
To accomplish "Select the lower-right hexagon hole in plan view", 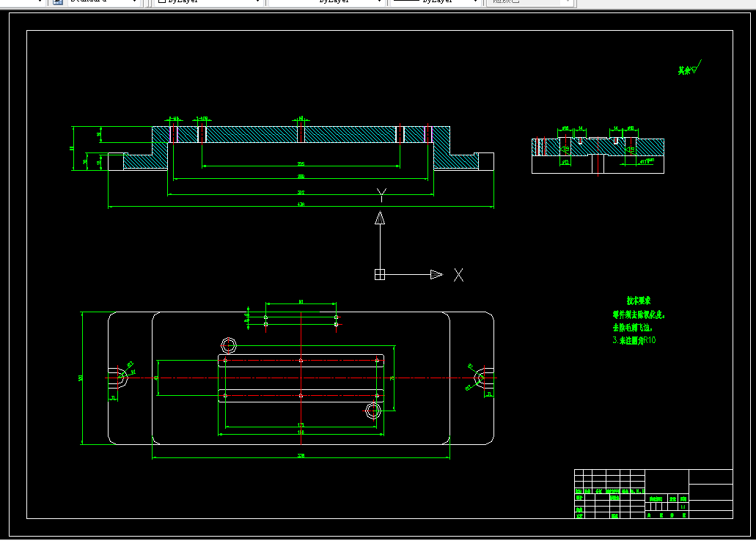I will tap(373, 411).
